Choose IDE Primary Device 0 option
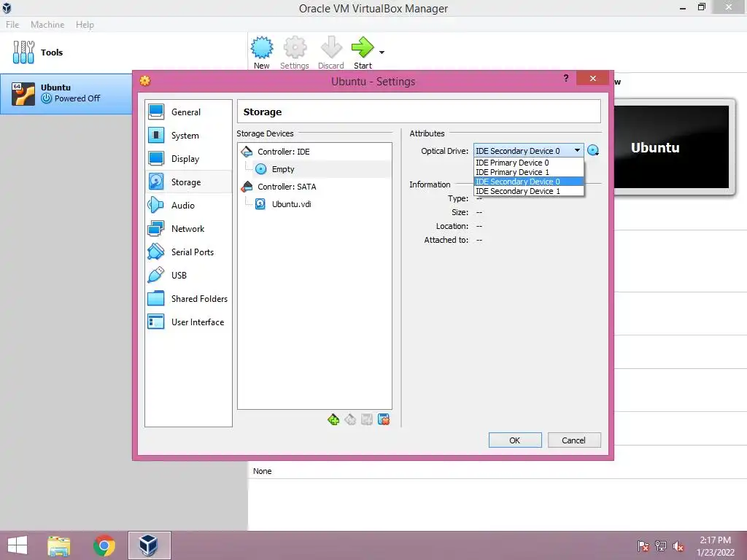 click(x=528, y=163)
